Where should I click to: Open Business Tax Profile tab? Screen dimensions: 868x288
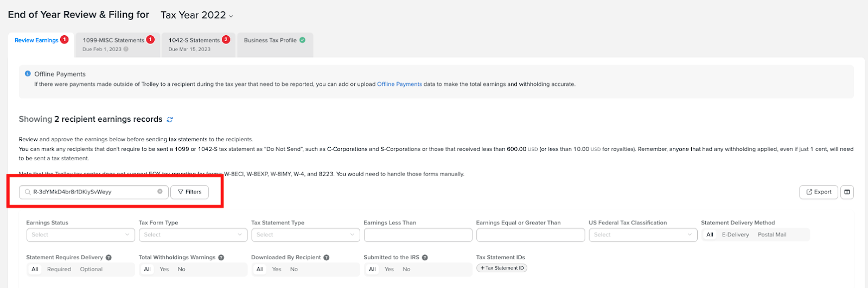[x=275, y=45]
